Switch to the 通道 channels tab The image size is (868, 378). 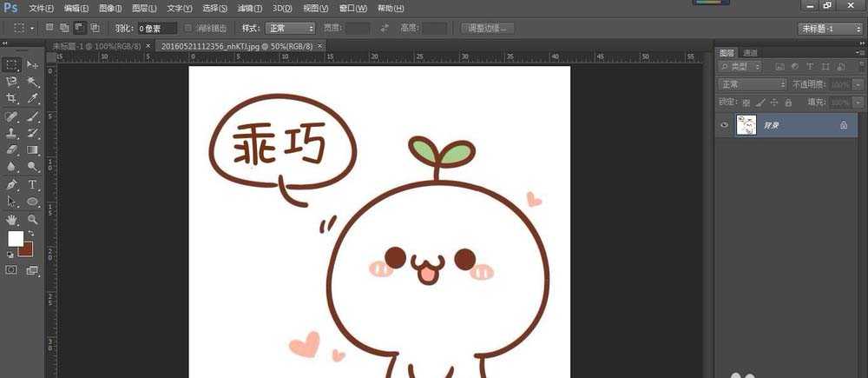coord(749,52)
